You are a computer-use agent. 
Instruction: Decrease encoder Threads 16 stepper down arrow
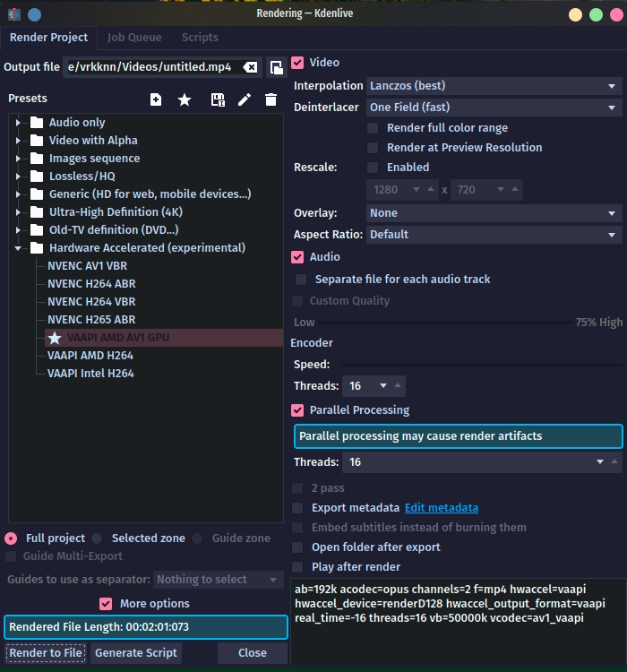pyautogui.click(x=383, y=386)
